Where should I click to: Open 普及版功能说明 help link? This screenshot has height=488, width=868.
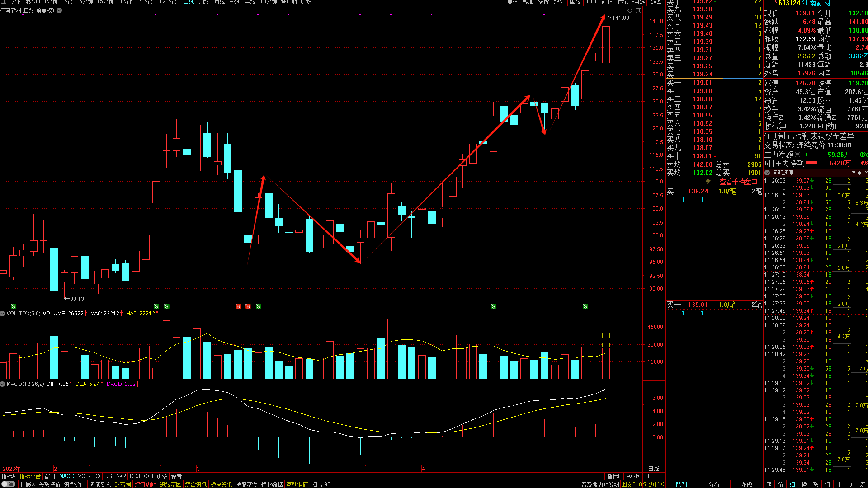pyautogui.click(x=600, y=484)
